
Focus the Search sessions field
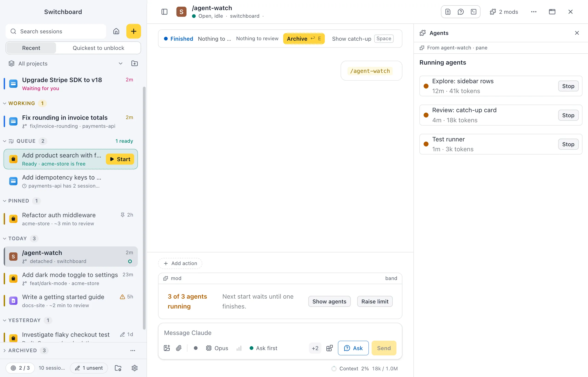[56, 31]
